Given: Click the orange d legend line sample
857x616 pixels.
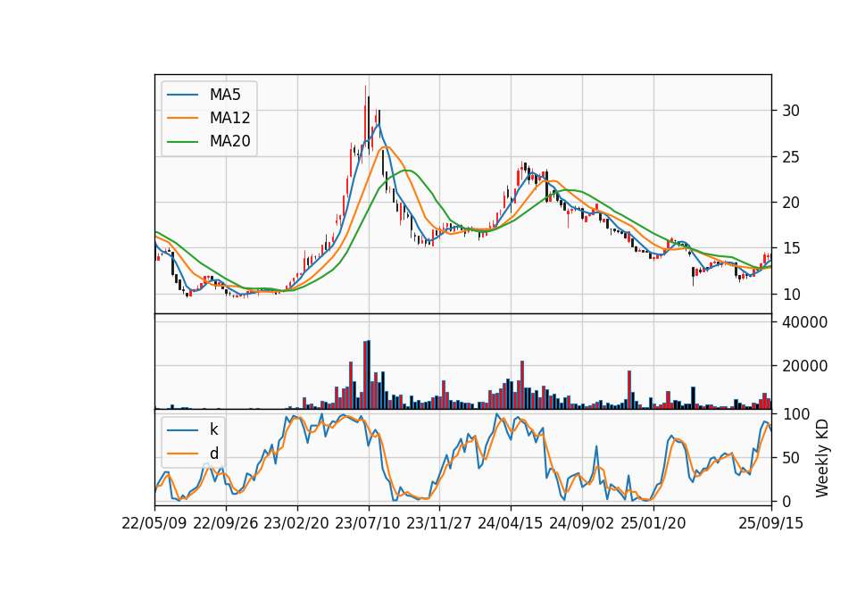Looking at the screenshot, I should click(x=182, y=454).
